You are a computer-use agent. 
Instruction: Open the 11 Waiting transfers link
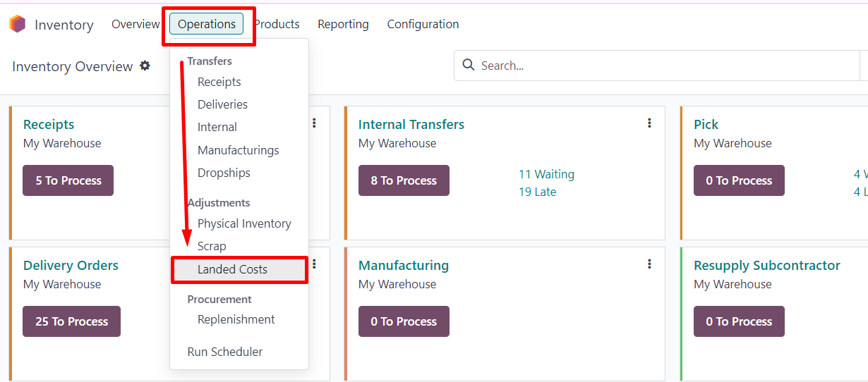point(546,174)
